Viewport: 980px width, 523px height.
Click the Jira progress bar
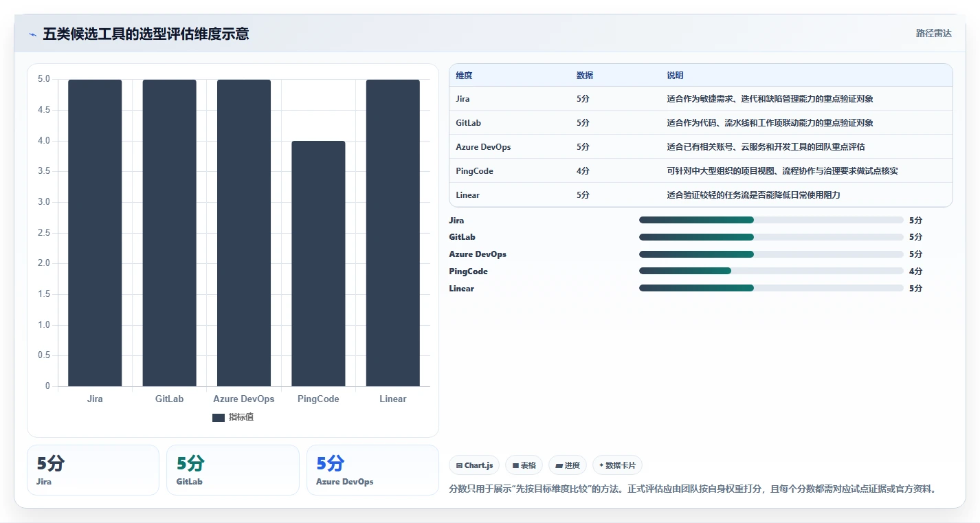[771, 220]
